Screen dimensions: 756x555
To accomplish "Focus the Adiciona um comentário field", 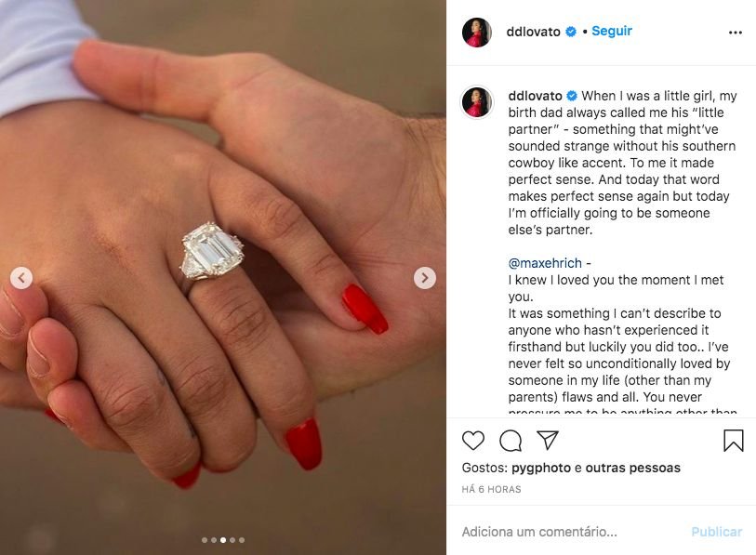I will [x=569, y=532].
